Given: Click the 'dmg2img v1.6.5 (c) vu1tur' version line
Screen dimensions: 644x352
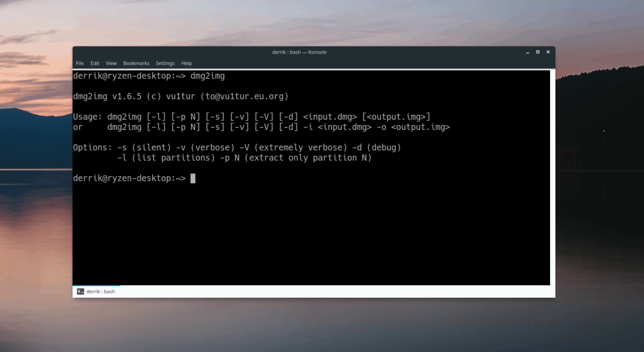Looking at the screenshot, I should coord(181,97).
